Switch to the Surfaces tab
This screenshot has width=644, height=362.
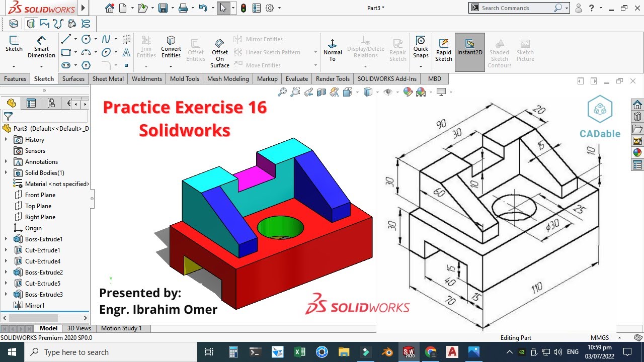tap(73, 79)
